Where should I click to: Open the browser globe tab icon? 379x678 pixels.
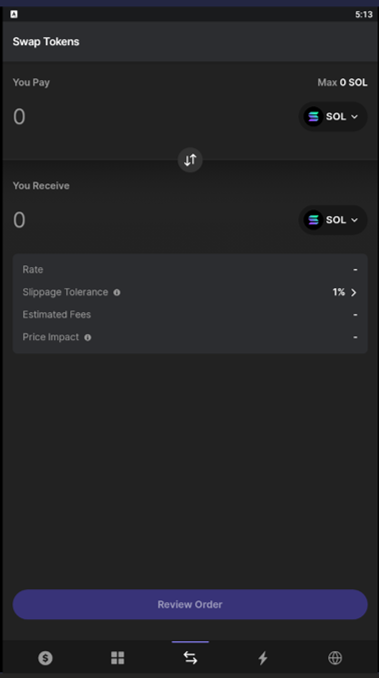335,658
